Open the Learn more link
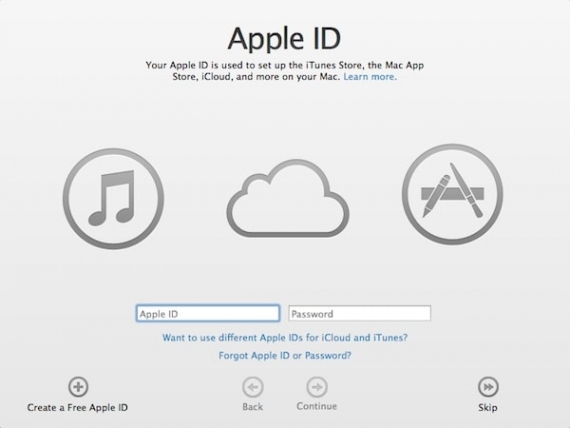 pyautogui.click(x=370, y=77)
